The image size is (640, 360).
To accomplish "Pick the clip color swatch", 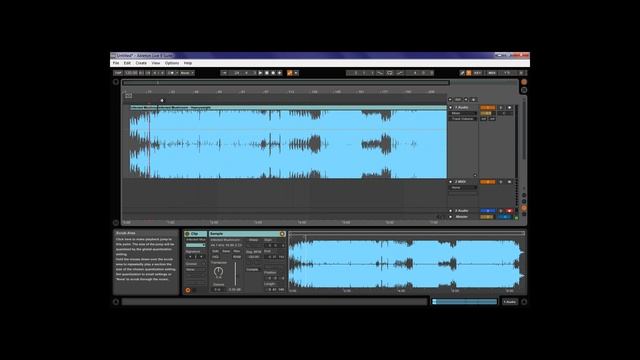I will [196, 245].
